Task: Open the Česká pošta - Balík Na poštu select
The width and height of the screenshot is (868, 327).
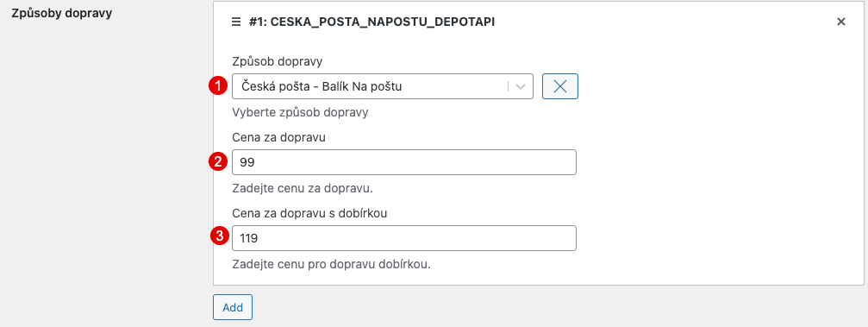Action: pos(383,86)
